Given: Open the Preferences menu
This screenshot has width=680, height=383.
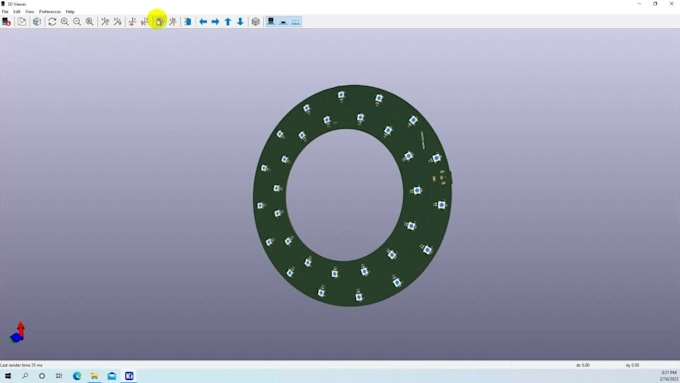Looking at the screenshot, I should [50, 12].
